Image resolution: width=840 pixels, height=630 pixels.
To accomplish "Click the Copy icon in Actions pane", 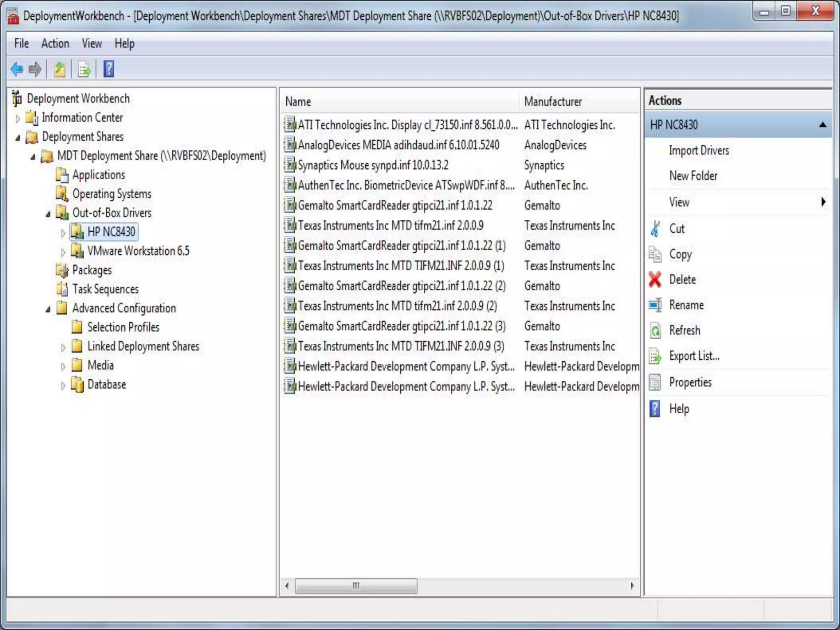I will click(655, 254).
